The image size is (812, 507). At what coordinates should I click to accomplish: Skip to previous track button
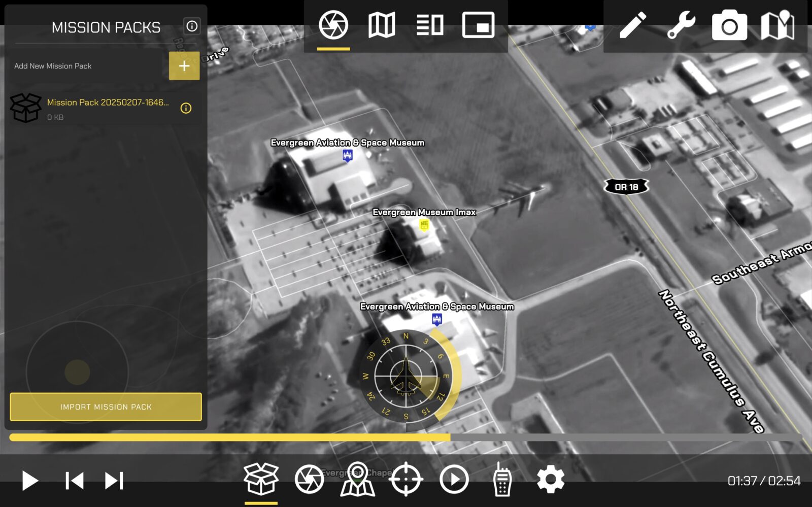[74, 481]
